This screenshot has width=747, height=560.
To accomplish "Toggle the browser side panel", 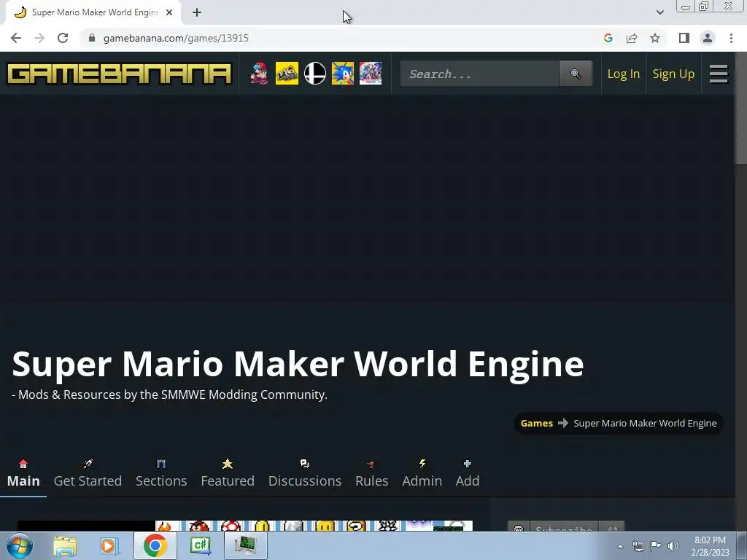I will click(x=684, y=38).
